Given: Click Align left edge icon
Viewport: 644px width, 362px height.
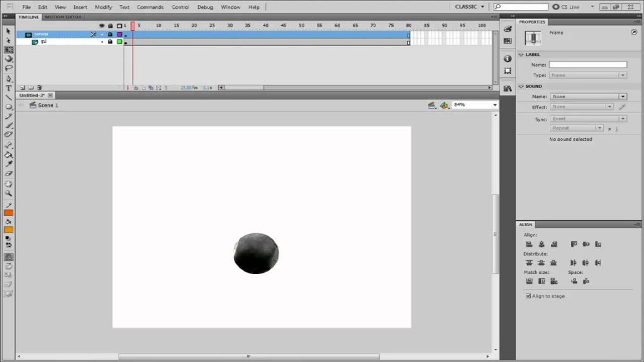Looking at the screenshot, I should click(x=529, y=244).
